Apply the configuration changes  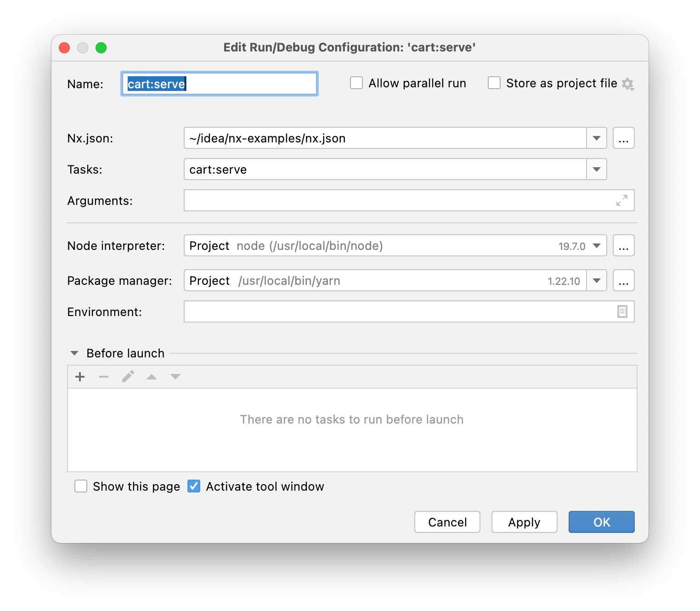tap(524, 522)
